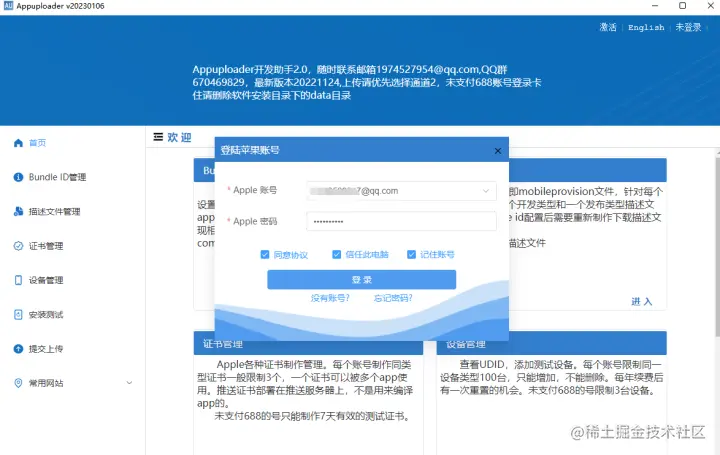Click the Appuploader logo in the title bar
Screen dimensions: 720x455
point(8,6)
